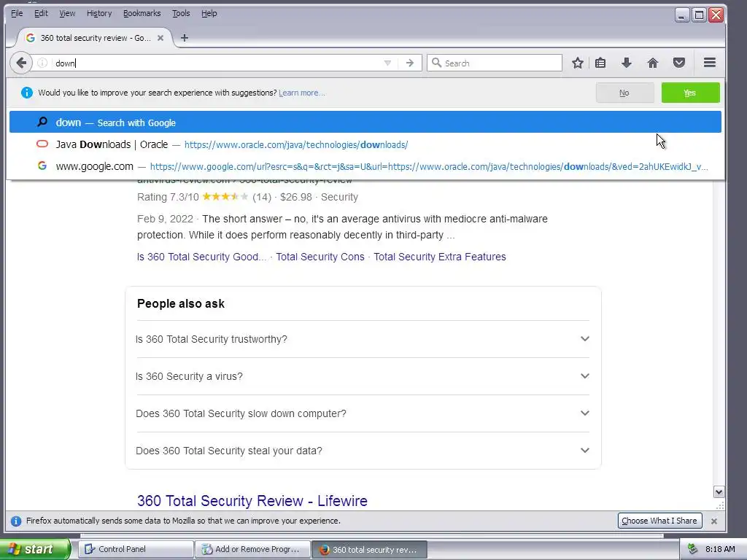Go to the Home page icon
The width and height of the screenshot is (747, 560).
click(653, 63)
